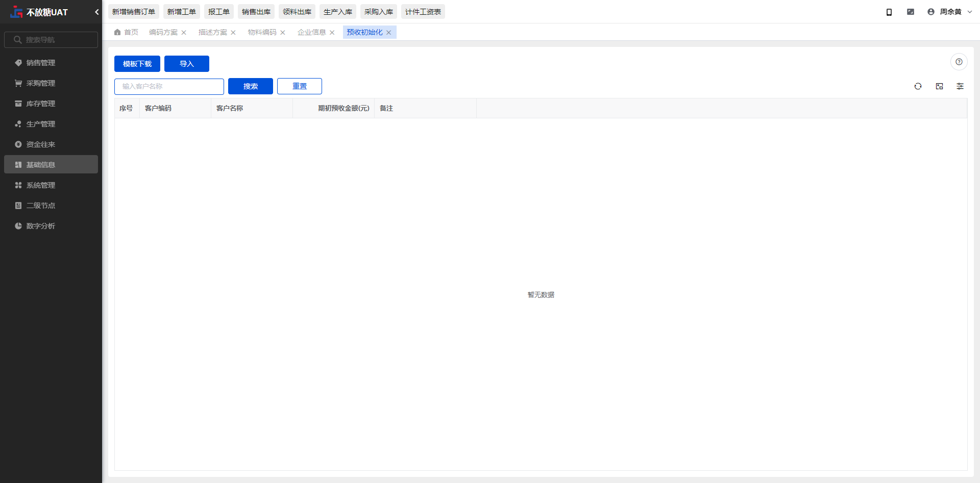Focus the 输入客户名称 input field
Viewport: 980px width, 483px height.
pos(169,86)
